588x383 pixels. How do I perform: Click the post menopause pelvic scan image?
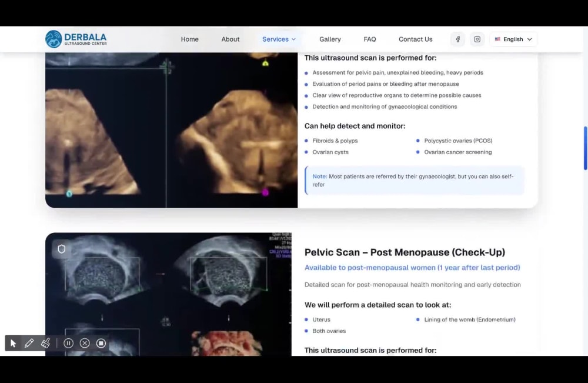click(x=168, y=294)
